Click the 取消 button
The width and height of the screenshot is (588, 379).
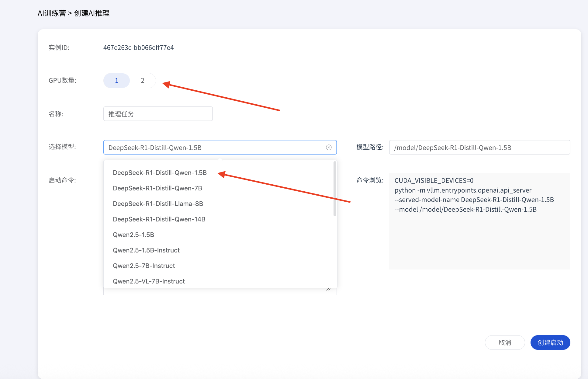pyautogui.click(x=505, y=342)
